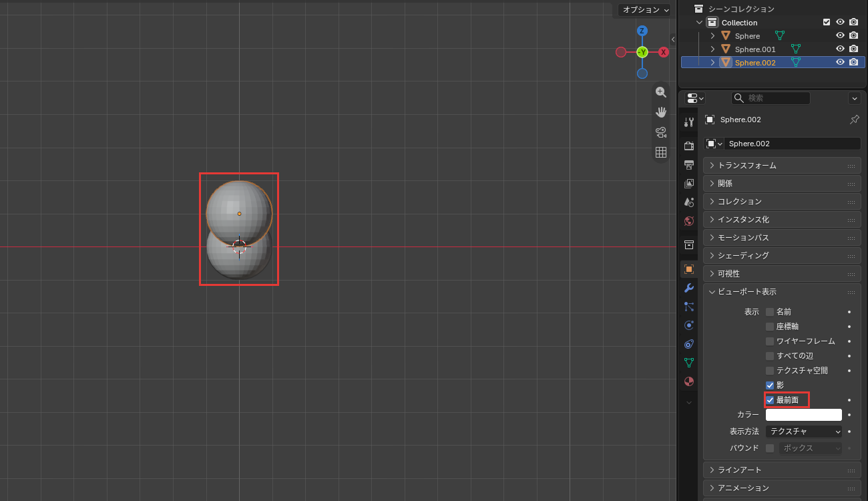868x501 pixels.
Task: Open the World properties tab
Action: pos(689,220)
